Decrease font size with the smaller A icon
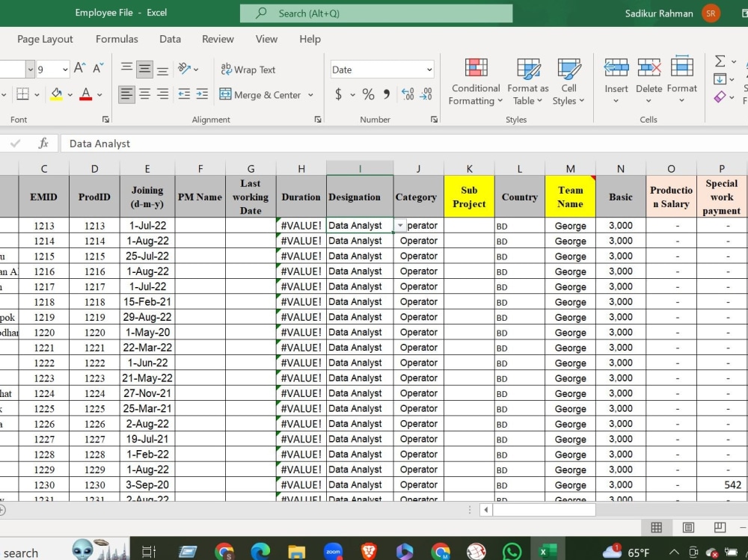 pyautogui.click(x=98, y=69)
